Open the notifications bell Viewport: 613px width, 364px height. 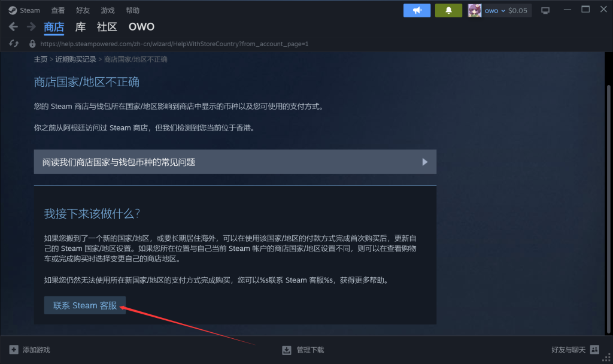pyautogui.click(x=448, y=11)
